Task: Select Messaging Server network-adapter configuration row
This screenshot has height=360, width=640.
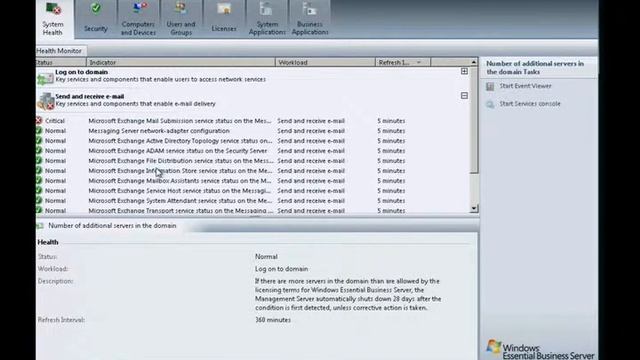Action: [x=253, y=131]
